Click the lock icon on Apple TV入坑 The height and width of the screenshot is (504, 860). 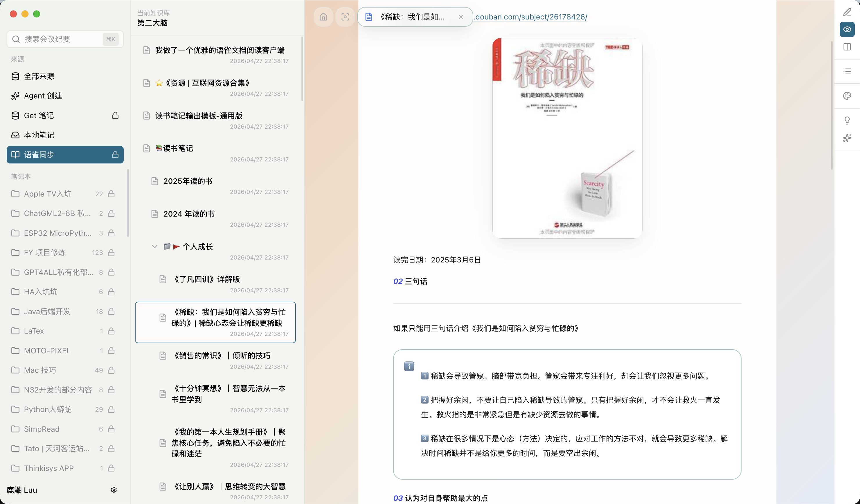coord(111,194)
